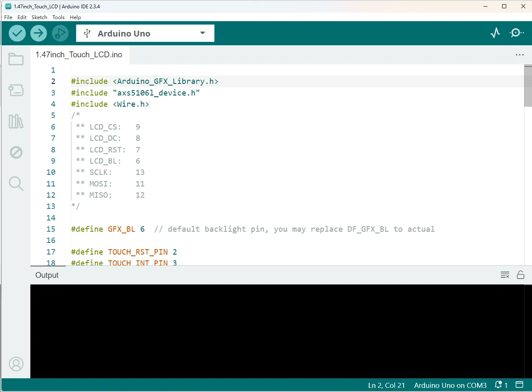Click the user account icon

(x=16, y=364)
